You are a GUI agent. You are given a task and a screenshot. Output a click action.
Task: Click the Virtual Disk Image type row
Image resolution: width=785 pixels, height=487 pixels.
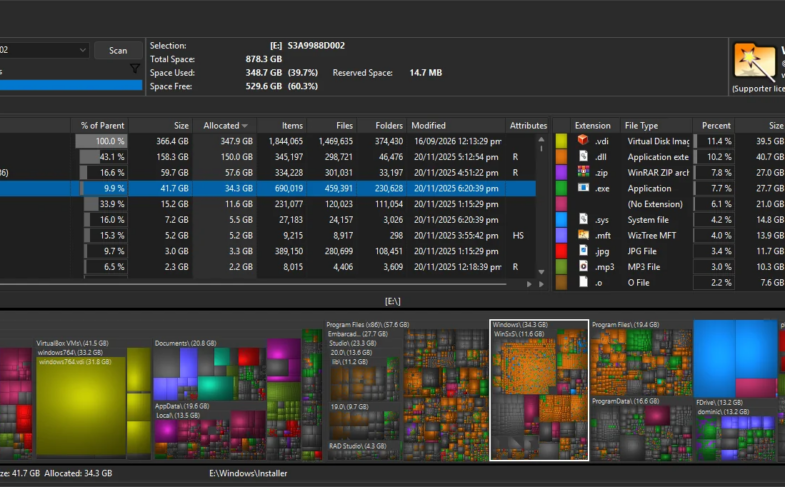(x=671, y=141)
